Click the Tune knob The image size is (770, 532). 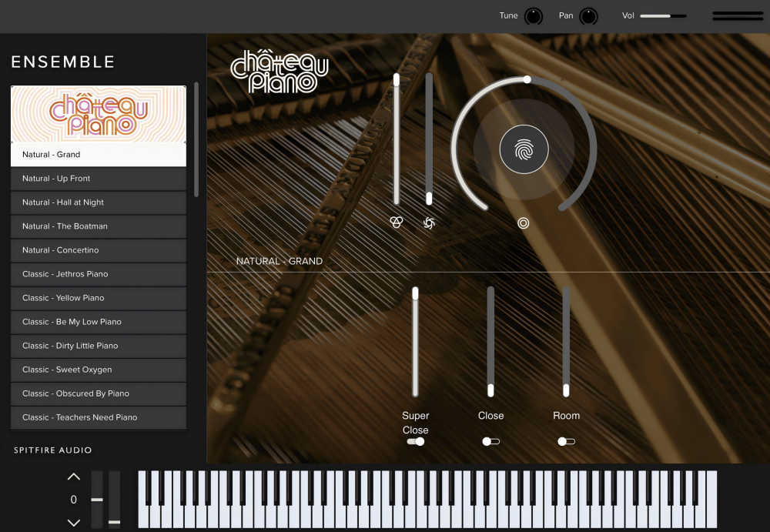tap(534, 16)
